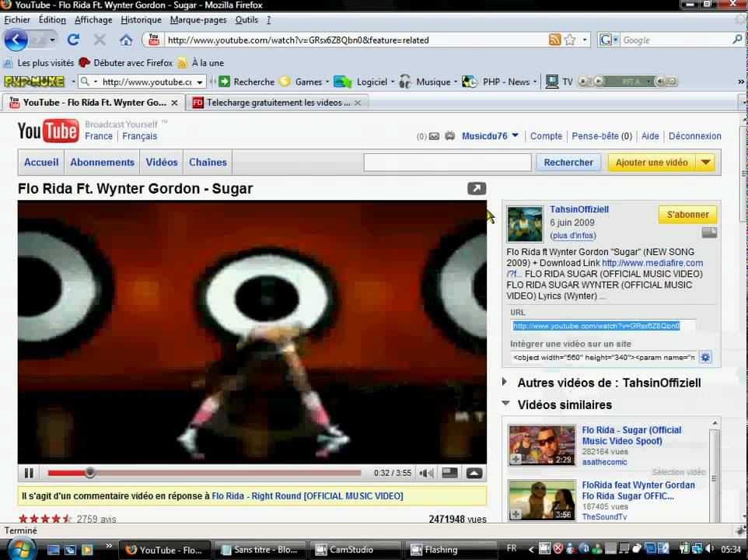The height and width of the screenshot is (560, 748).
Task: Open the Fichier menu
Action: (17, 19)
